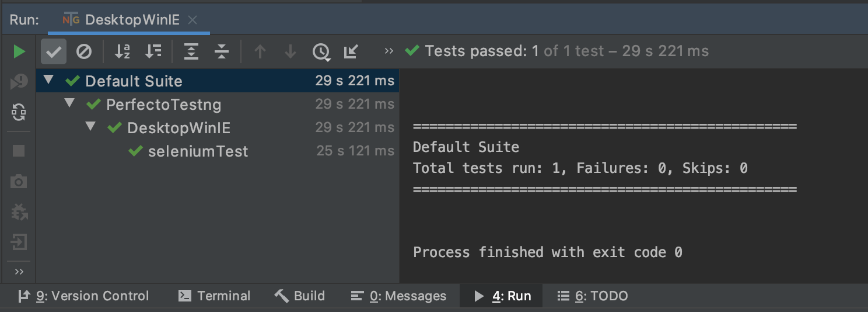Close the DesktopWinIE run tab
The image size is (868, 312).
tap(192, 20)
